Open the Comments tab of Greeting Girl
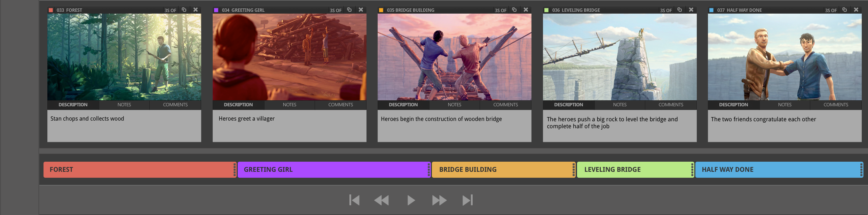This screenshot has height=215, width=868. (x=341, y=105)
